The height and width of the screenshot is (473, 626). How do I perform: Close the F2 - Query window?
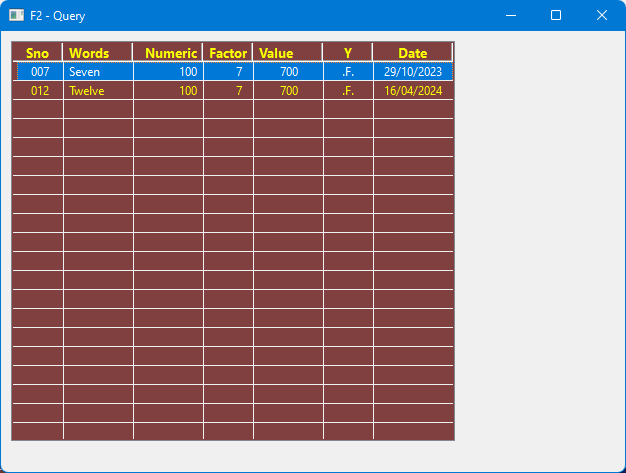tap(602, 15)
